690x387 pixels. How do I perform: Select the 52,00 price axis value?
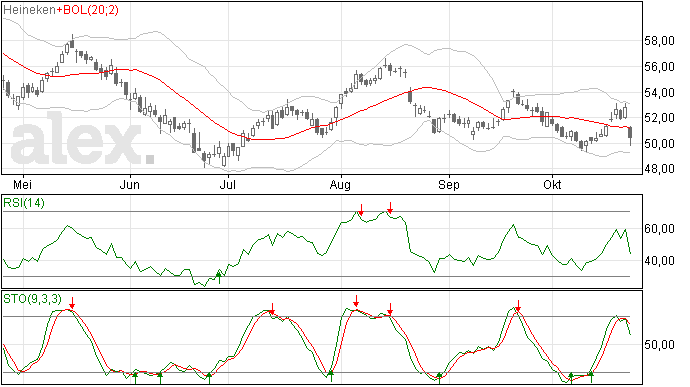click(x=659, y=118)
